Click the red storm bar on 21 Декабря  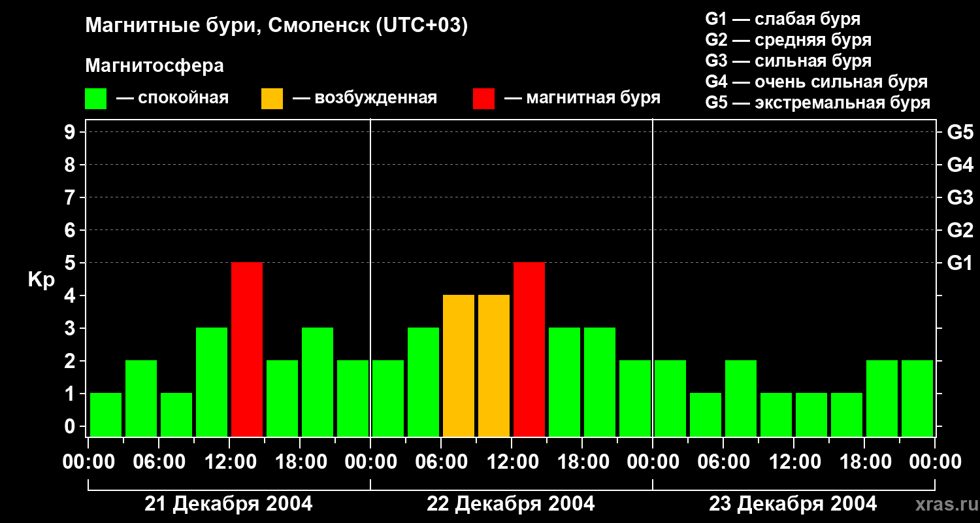247,350
